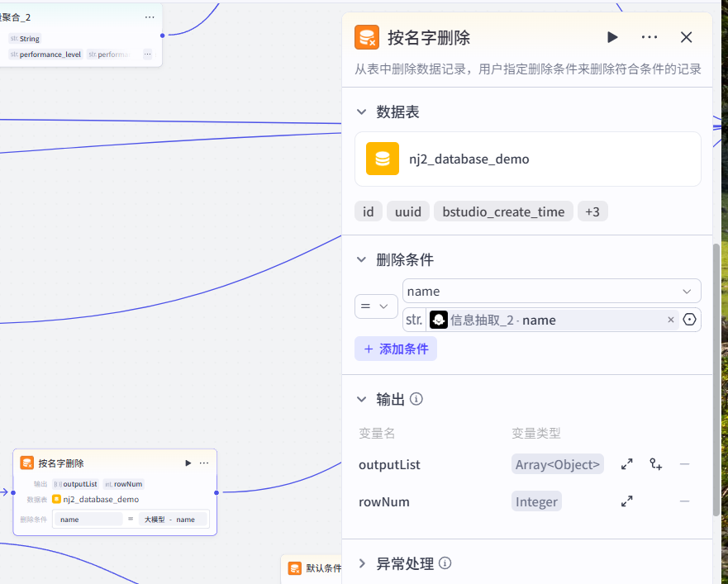Screen dimensions: 728x584
Task: Click the 添加条件 button
Action: 396,349
